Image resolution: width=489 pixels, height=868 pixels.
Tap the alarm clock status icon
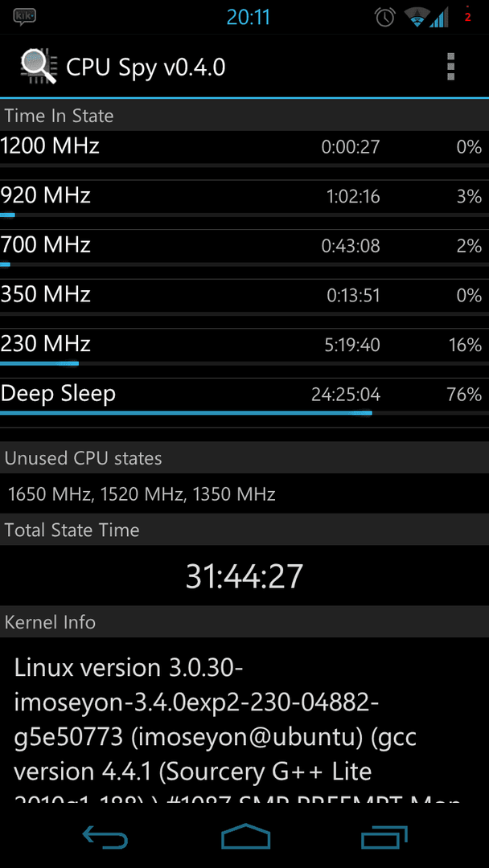click(385, 18)
